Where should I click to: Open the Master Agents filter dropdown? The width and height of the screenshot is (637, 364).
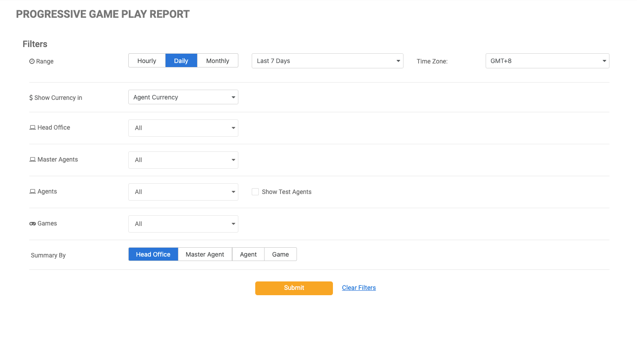pyautogui.click(x=183, y=160)
